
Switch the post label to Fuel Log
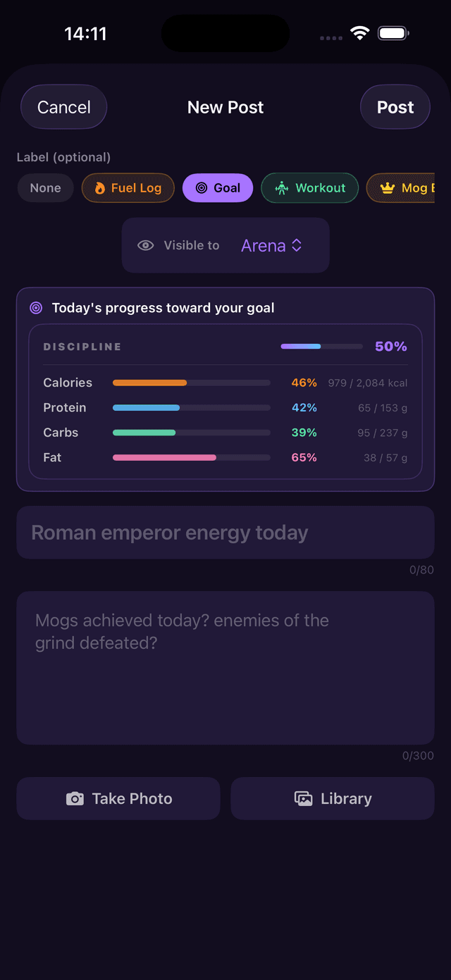(128, 188)
